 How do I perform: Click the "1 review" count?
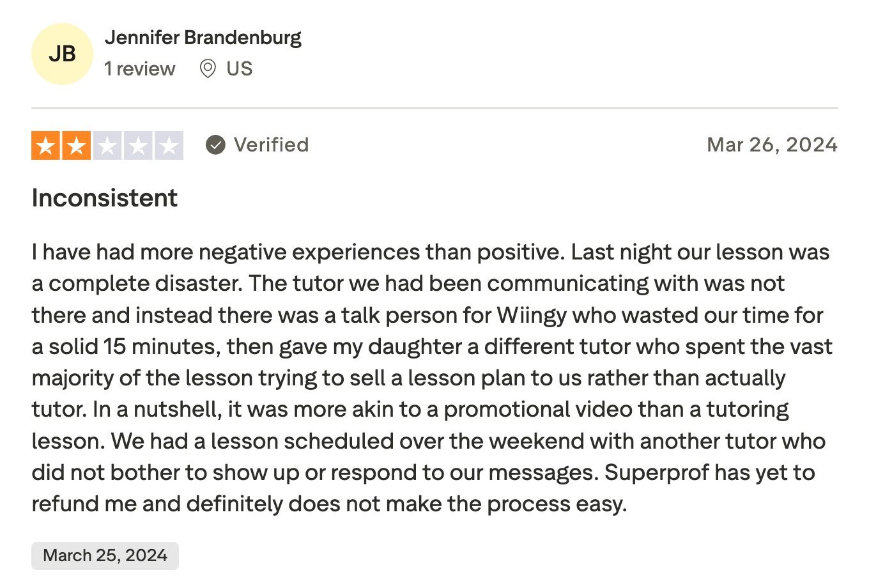tap(139, 68)
